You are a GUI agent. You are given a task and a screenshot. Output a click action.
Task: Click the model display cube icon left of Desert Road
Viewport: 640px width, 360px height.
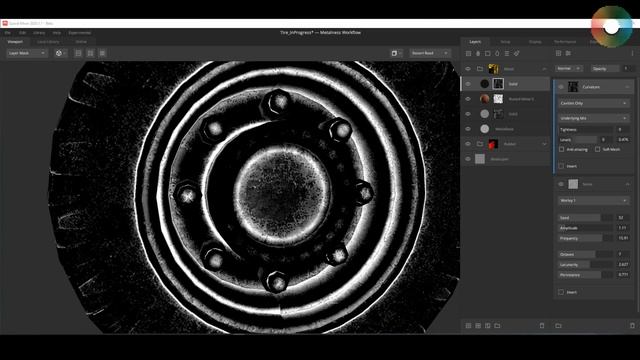[394, 53]
